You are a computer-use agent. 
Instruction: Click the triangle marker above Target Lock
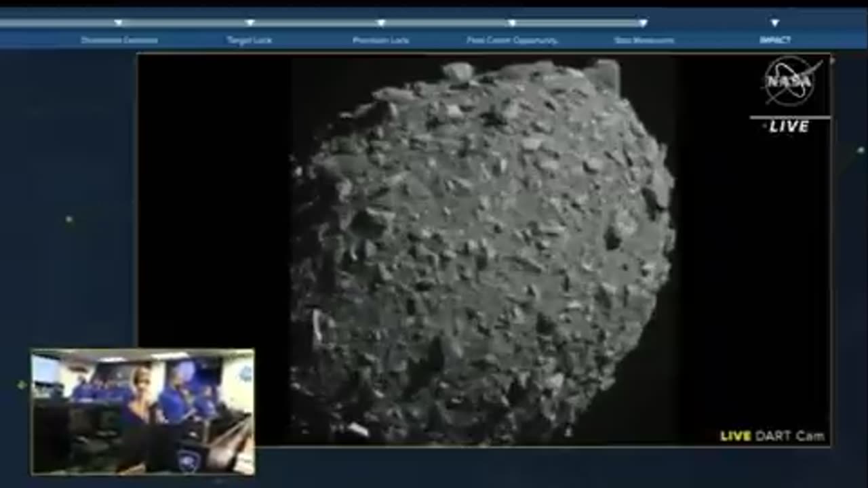(250, 23)
